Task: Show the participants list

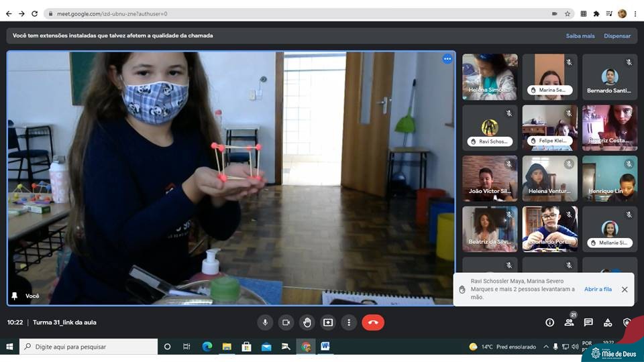Action: click(x=569, y=322)
